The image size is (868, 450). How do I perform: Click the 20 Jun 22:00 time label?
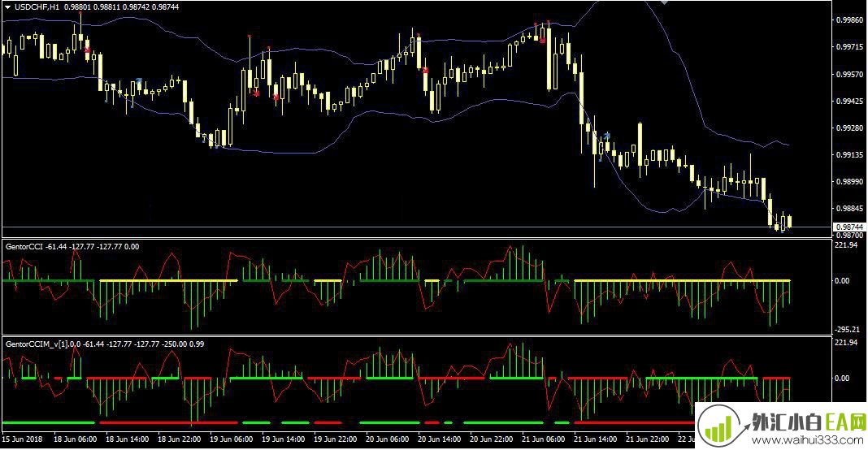pyautogui.click(x=492, y=439)
